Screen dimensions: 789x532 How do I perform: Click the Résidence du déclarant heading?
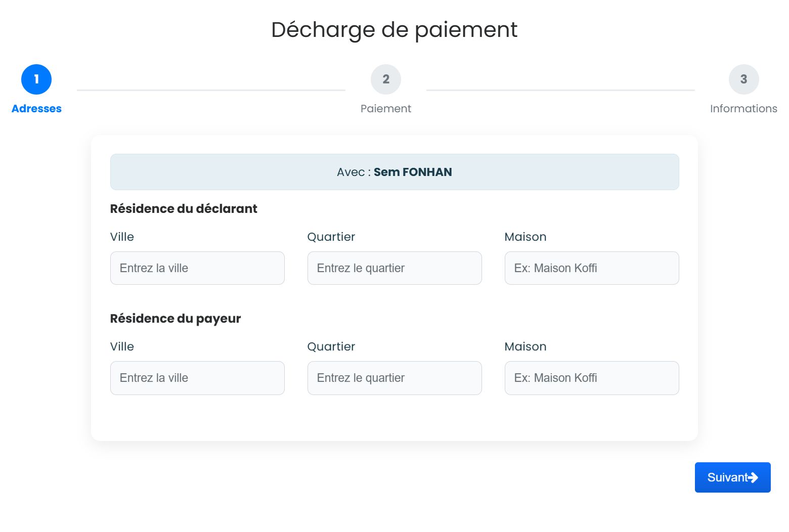tap(184, 209)
